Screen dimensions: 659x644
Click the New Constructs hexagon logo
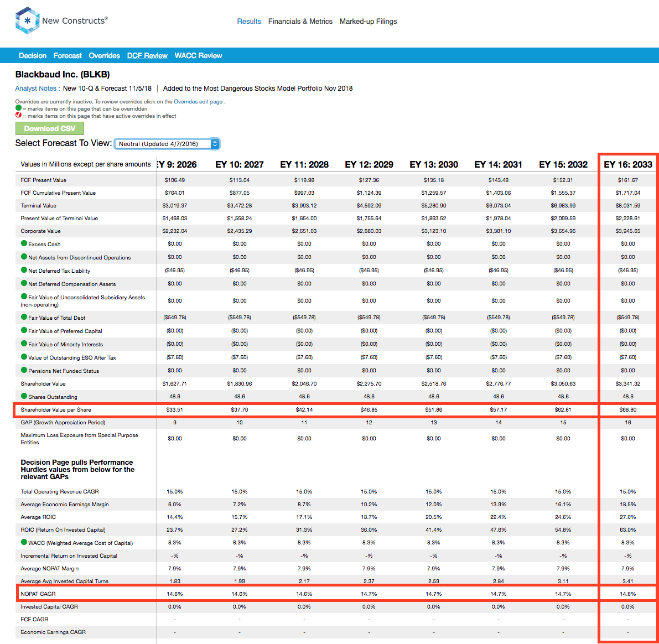[27, 20]
